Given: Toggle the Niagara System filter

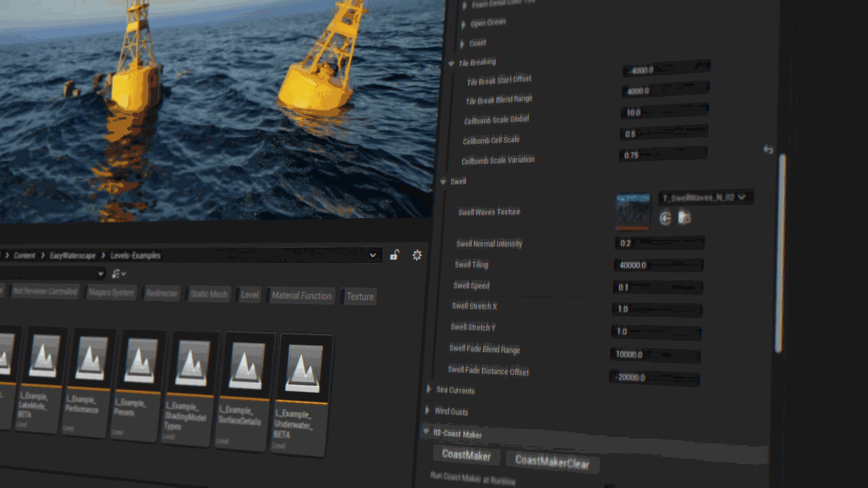Looking at the screenshot, I should pyautogui.click(x=111, y=292).
